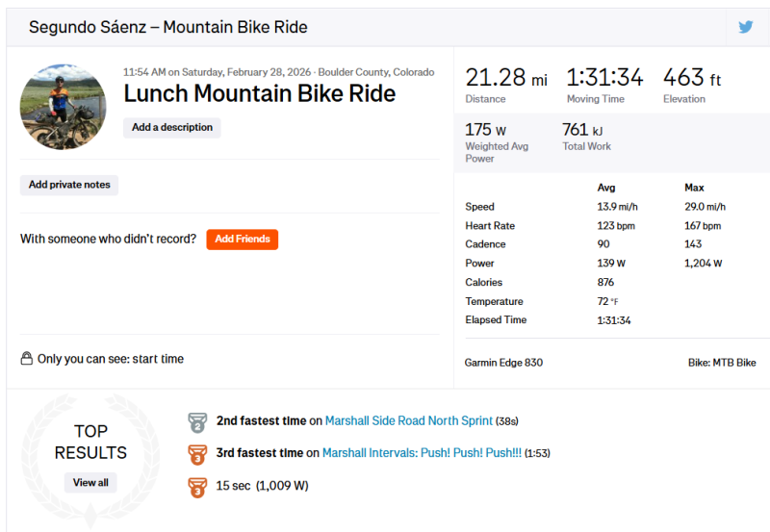Open Marshall Side Road North Sprint segment
Screen dimensions: 770x532
click(x=408, y=420)
